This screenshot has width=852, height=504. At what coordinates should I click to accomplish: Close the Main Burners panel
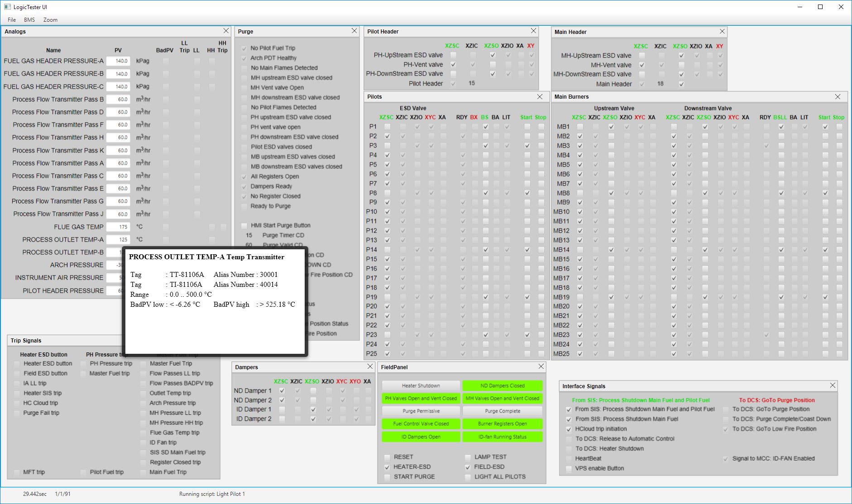(x=838, y=96)
